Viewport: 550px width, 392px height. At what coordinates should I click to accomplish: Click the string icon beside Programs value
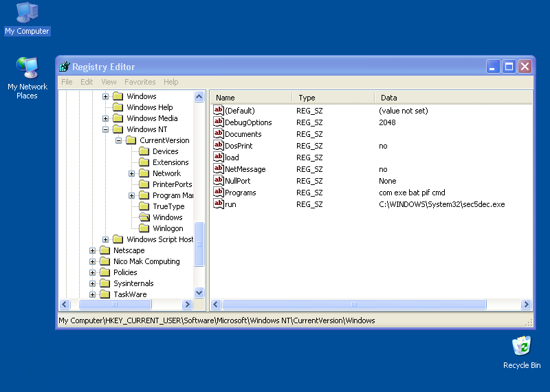[x=218, y=193]
